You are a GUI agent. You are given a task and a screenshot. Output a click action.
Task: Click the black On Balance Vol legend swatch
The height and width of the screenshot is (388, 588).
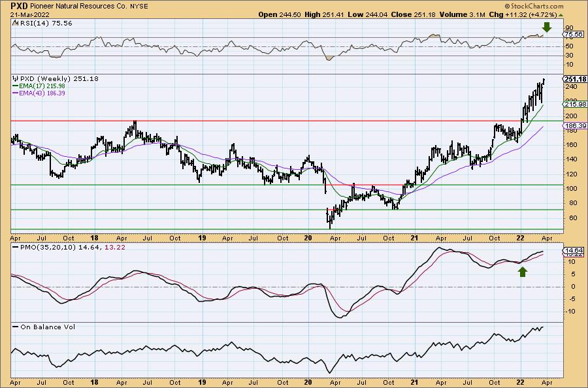tap(16, 327)
